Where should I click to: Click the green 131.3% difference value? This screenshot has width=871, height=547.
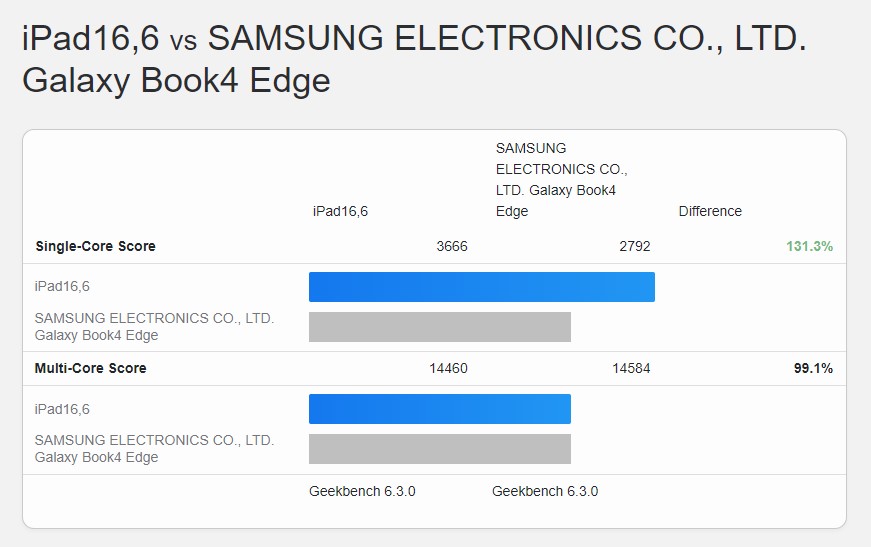(x=809, y=246)
